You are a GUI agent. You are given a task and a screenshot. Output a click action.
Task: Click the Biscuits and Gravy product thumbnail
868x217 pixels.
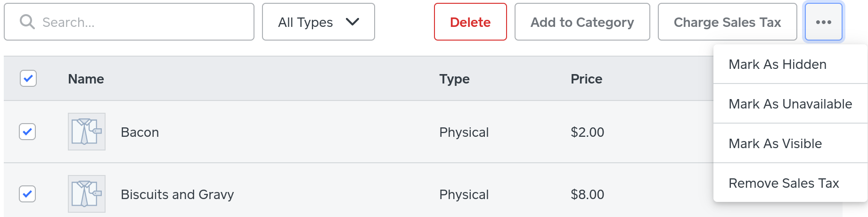[87, 194]
